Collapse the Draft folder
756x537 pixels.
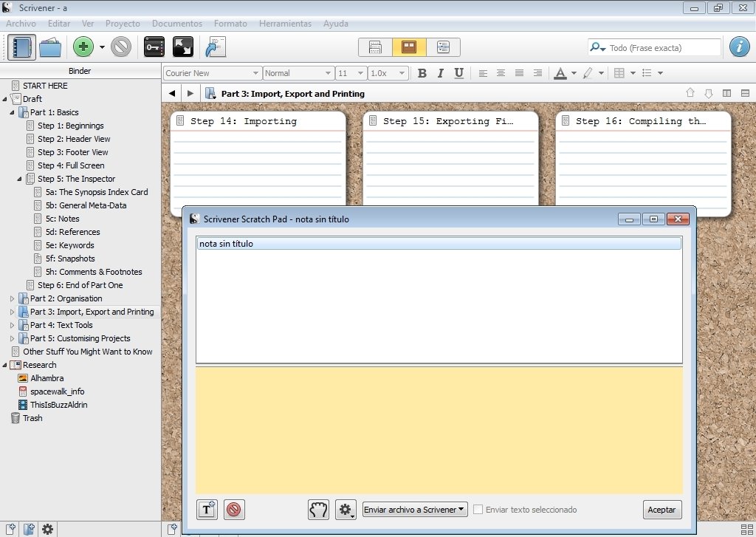click(x=5, y=99)
